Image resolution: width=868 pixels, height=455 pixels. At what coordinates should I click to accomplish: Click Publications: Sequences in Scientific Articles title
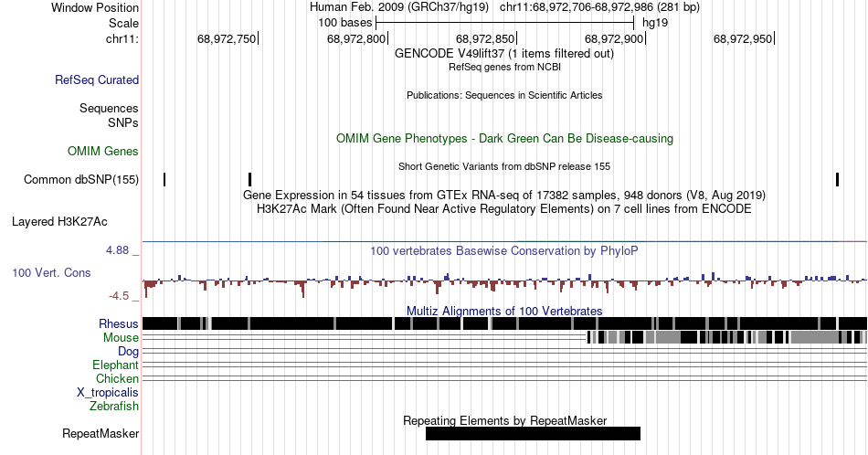[504, 95]
